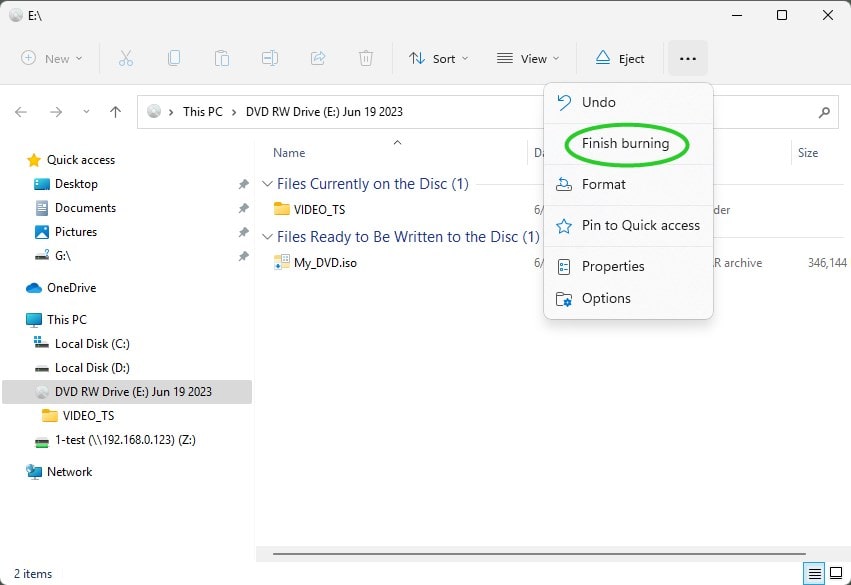Choose Finish burning from the menu
Image resolution: width=851 pixels, height=585 pixels.
(x=623, y=143)
